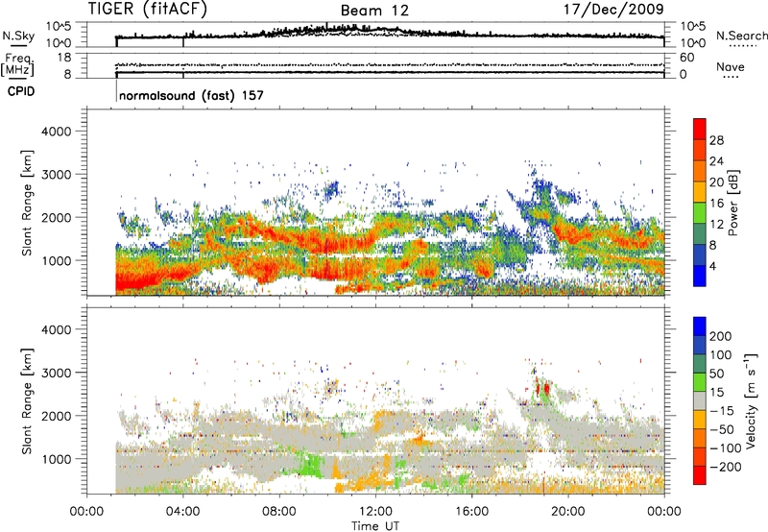Click the Slant Range label of velocity panel
The height and width of the screenshot is (532, 768).
[x=27, y=401]
